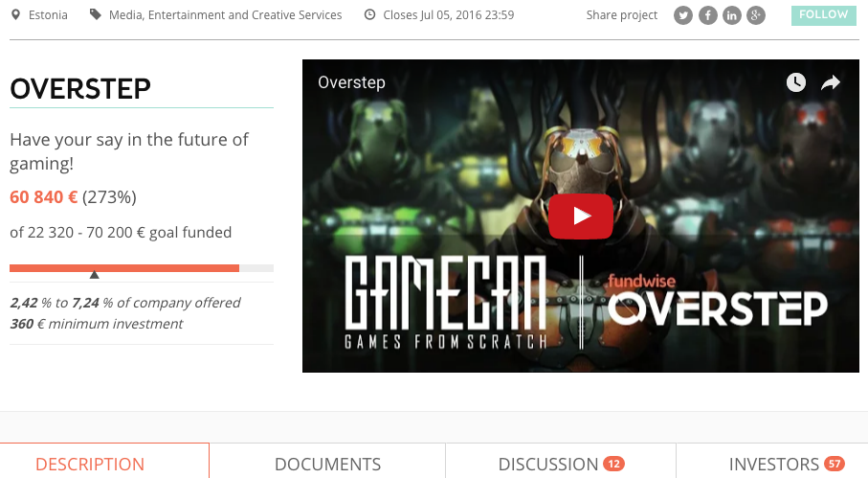Click the investors count badge 57

tap(835, 464)
